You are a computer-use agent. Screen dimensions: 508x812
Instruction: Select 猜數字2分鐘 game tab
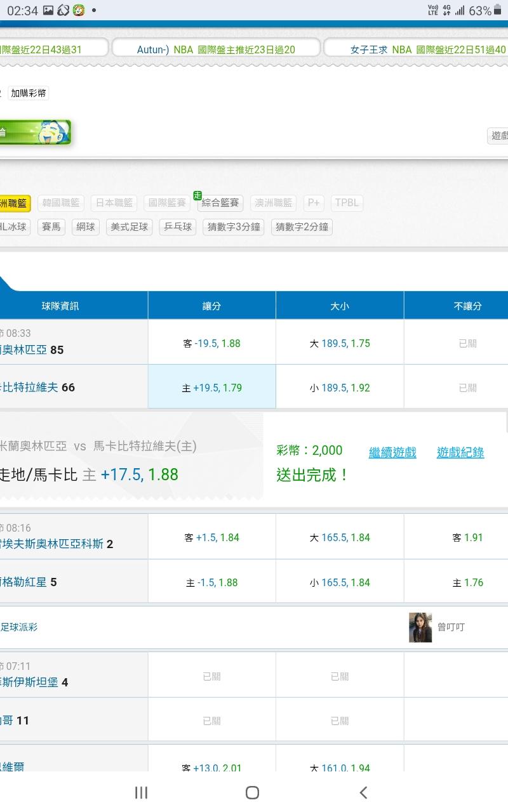point(302,227)
